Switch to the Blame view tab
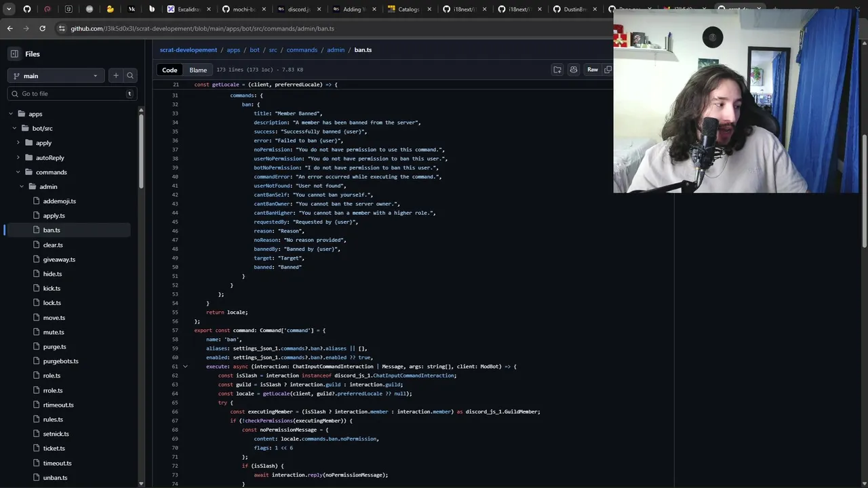Screen dimensions: 868x488 tap(198, 70)
